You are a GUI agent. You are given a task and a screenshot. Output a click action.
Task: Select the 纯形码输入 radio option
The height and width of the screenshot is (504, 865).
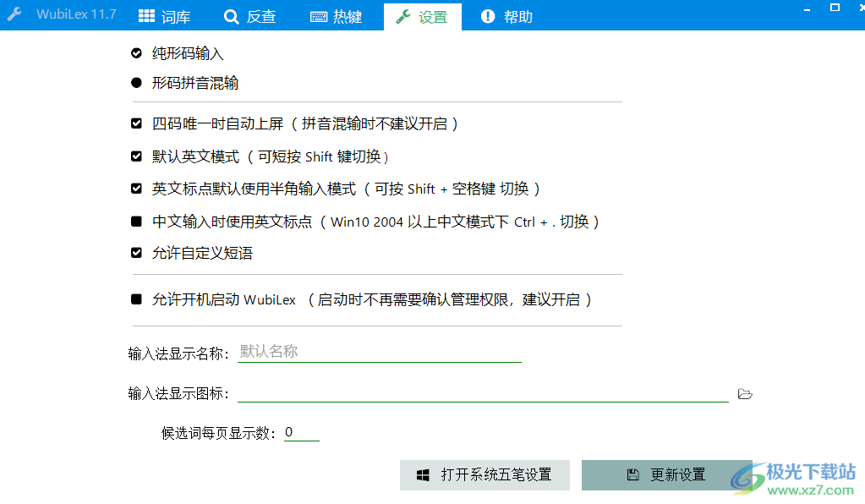tap(136, 52)
